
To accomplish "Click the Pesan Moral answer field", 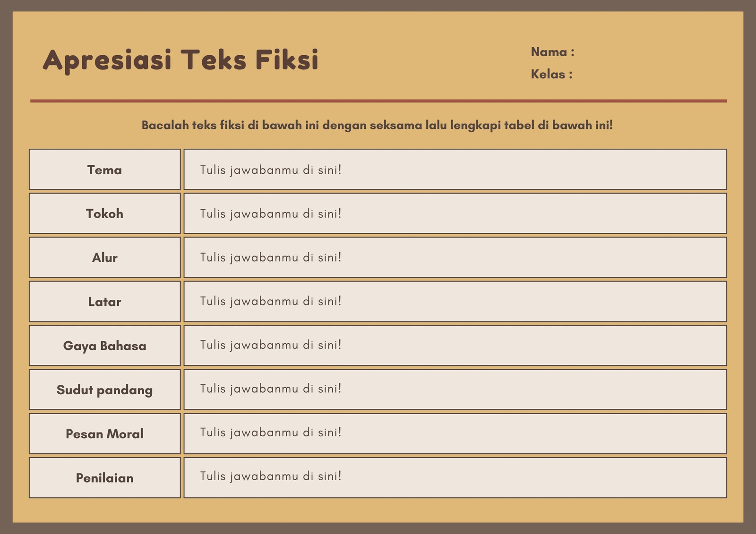I will coord(455,433).
